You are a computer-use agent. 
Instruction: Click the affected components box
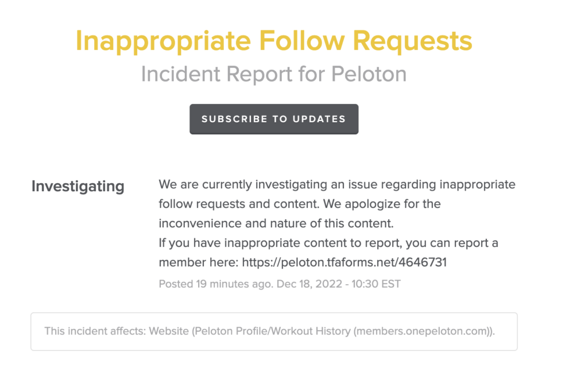pos(273,331)
